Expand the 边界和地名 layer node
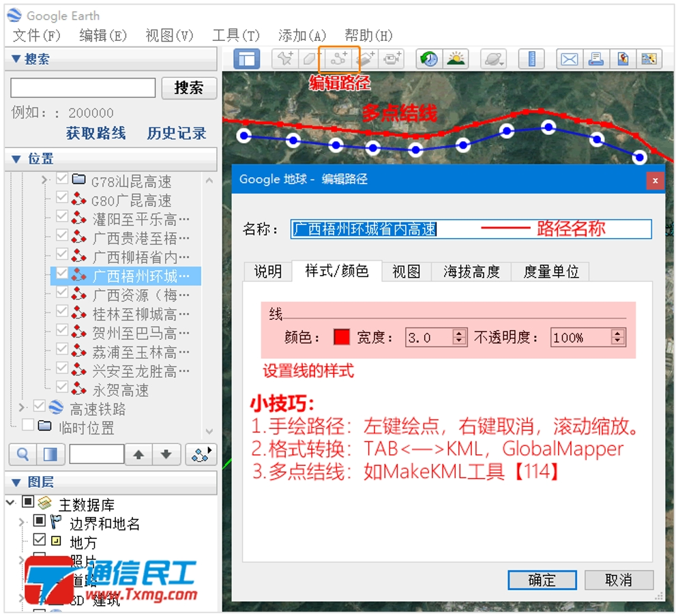 (22, 523)
